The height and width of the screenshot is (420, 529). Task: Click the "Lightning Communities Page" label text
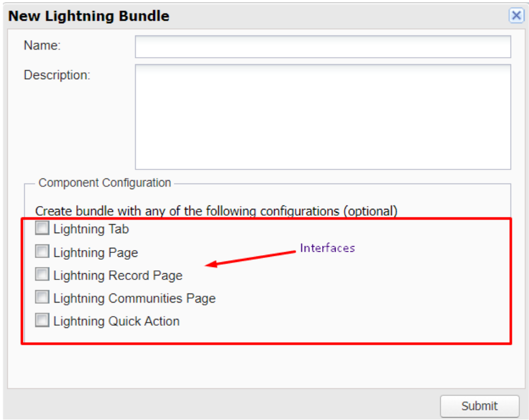click(135, 298)
